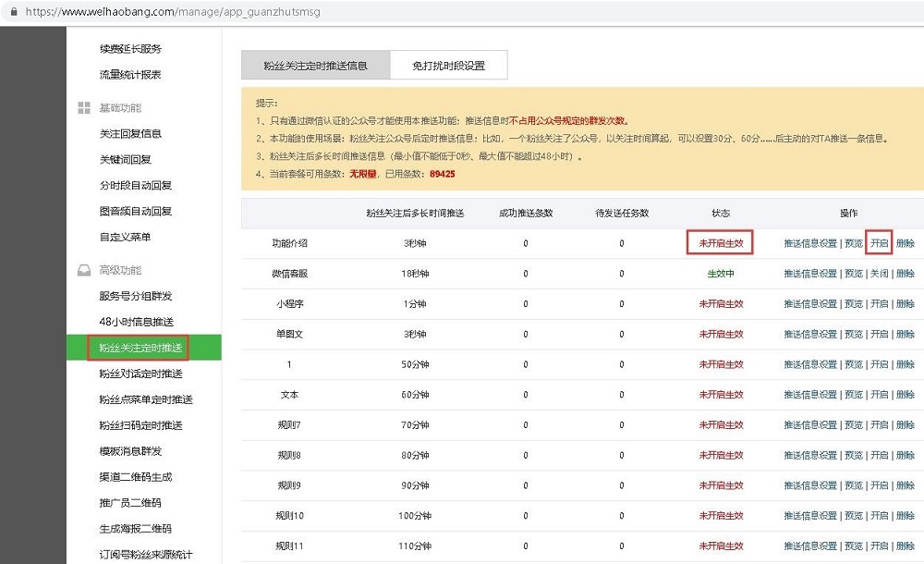Click 删除 for 微信客服 row
This screenshot has height=564, width=924.
coord(906,273)
